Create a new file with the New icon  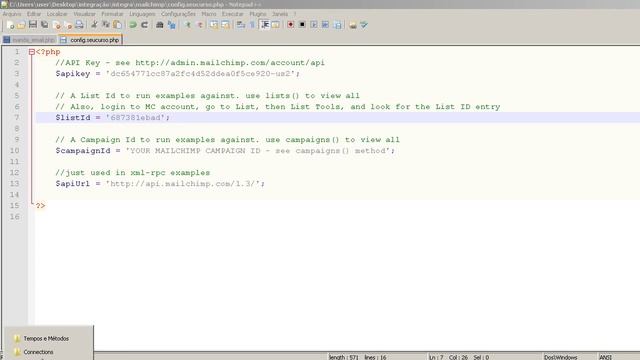[x=10, y=25]
